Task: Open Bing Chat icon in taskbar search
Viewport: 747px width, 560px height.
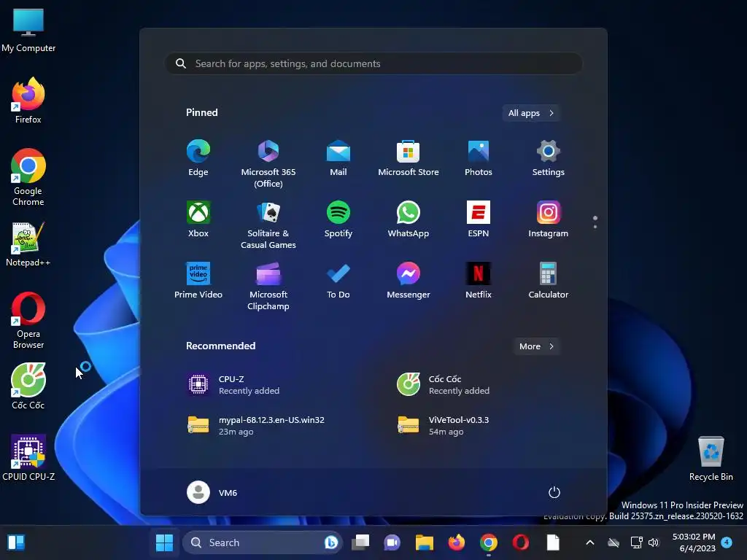Action: click(x=331, y=542)
